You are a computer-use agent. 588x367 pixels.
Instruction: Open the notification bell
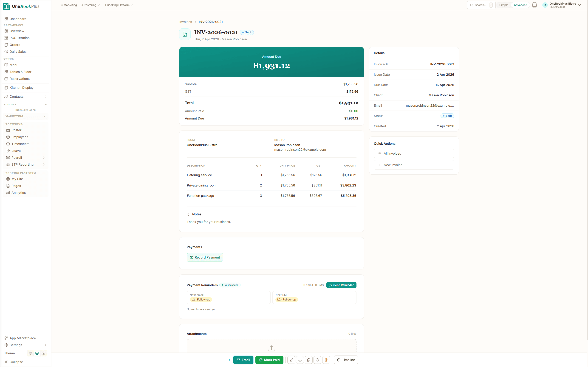[534, 5]
